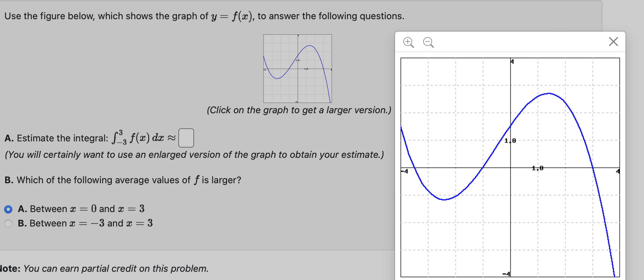Click the "Note:" text at the bottom

pos(9,269)
